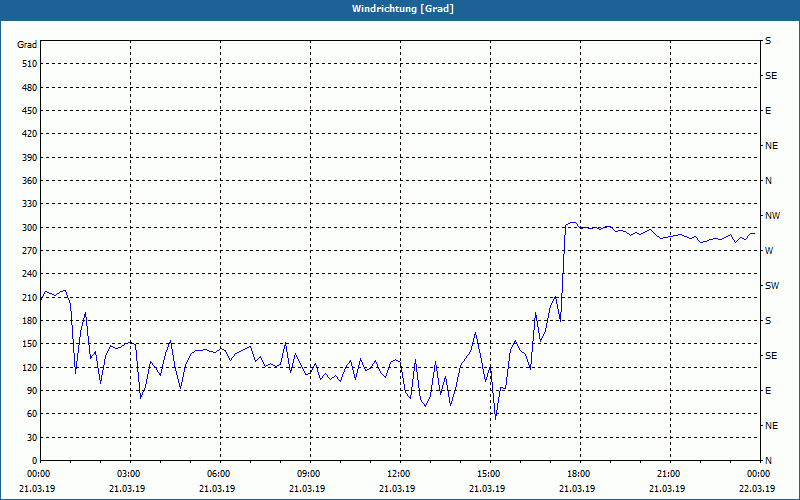Click the "E" compass label at 450 degrees
This screenshot has height=500, width=800.
[x=768, y=111]
